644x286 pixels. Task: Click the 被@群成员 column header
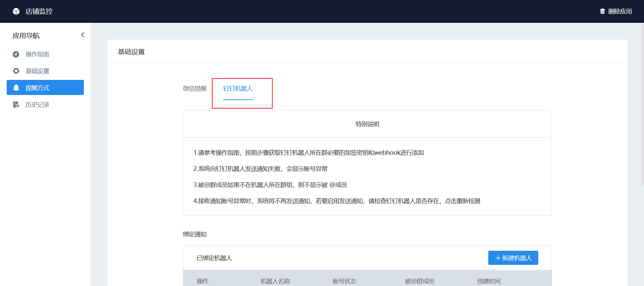(x=419, y=281)
